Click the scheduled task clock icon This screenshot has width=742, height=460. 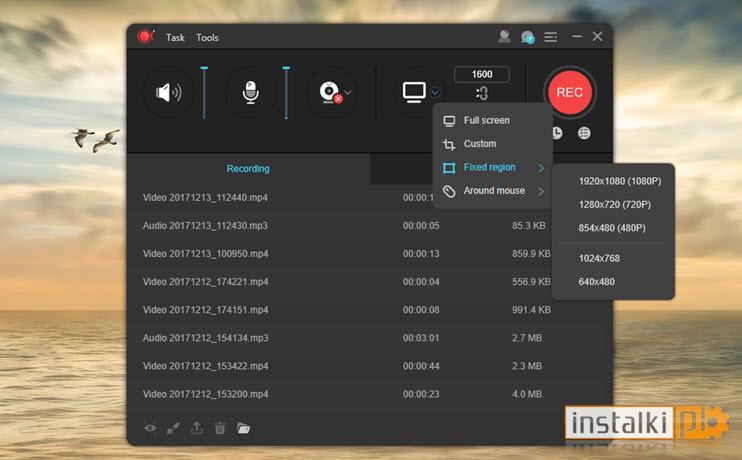557,133
